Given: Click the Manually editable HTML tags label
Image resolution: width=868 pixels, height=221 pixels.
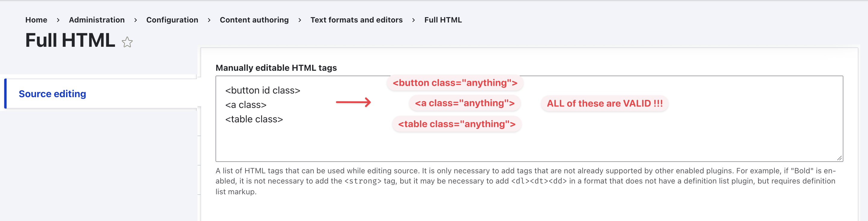Looking at the screenshot, I should click(x=276, y=68).
